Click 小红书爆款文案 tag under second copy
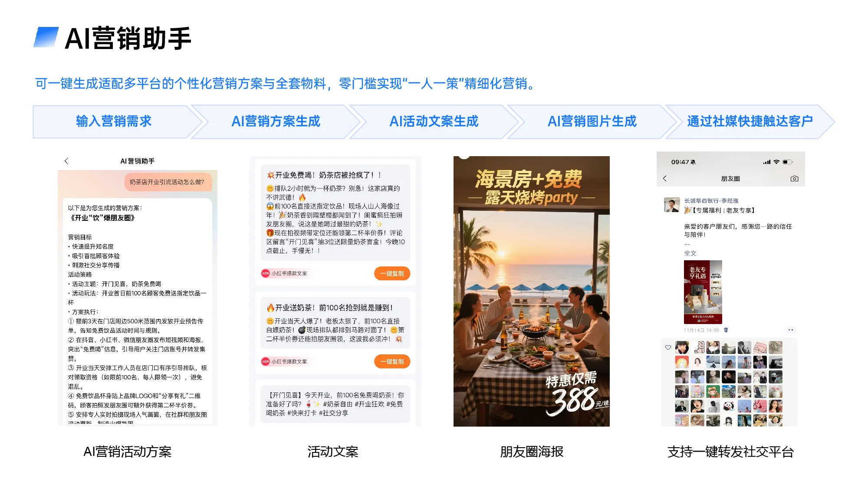This screenshot has height=488, width=868. point(284,361)
